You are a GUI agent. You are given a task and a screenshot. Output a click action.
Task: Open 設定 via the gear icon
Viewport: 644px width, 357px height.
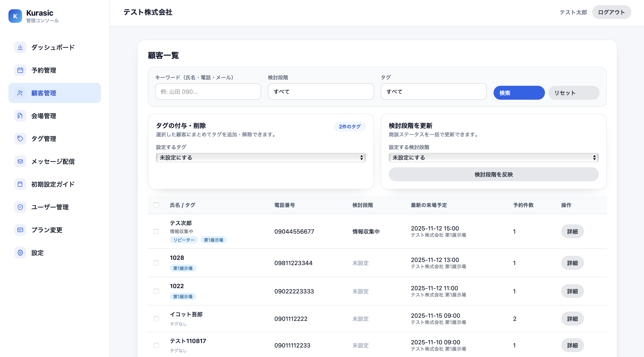click(20, 253)
